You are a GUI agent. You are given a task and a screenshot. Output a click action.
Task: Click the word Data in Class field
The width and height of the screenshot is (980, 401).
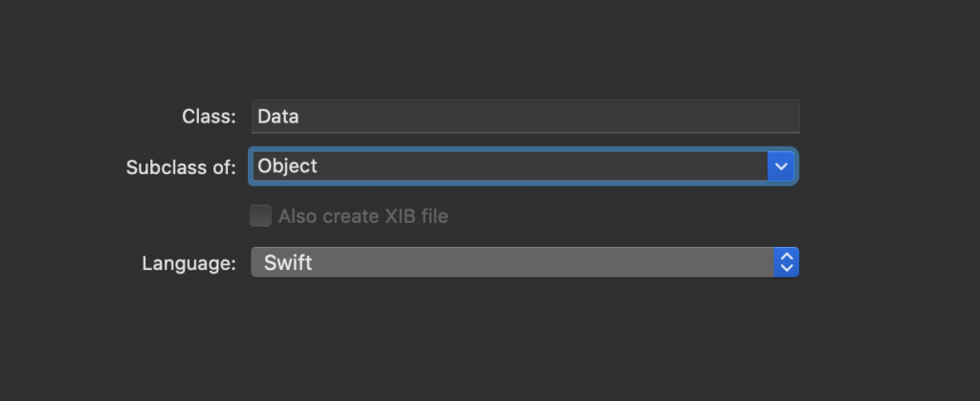278,117
